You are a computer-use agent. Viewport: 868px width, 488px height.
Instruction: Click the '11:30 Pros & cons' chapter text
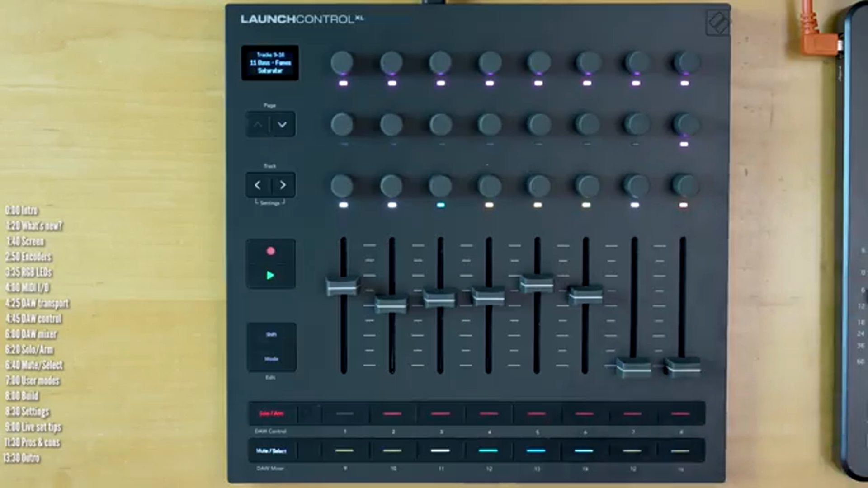[32, 442]
